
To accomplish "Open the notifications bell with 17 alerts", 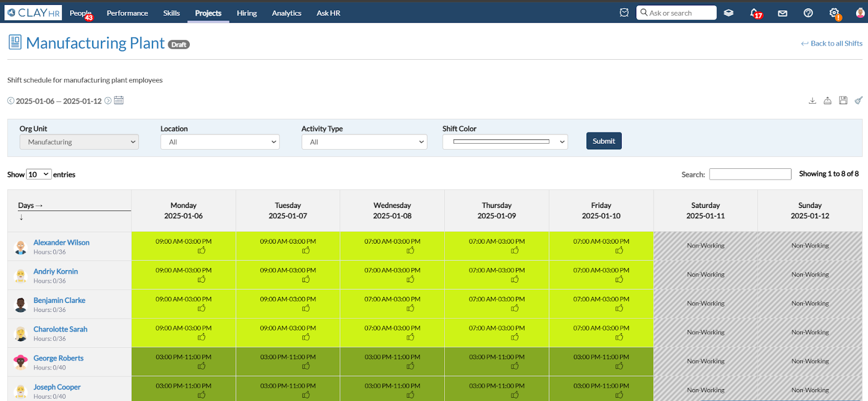I will pyautogui.click(x=756, y=13).
